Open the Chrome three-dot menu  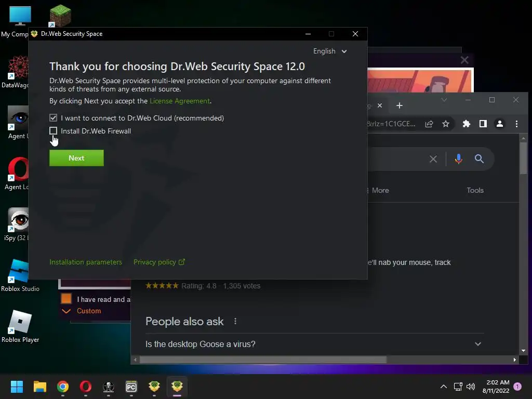(516, 124)
